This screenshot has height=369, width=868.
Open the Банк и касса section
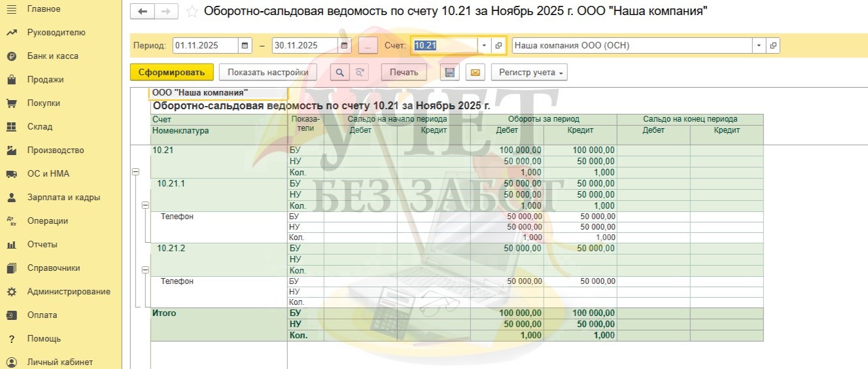pyautogui.click(x=52, y=56)
